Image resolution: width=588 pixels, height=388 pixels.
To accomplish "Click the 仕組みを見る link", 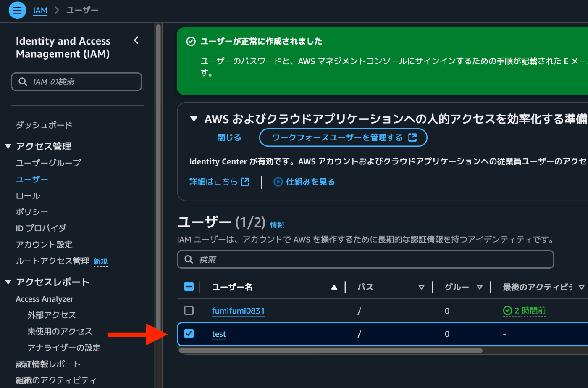I will [x=310, y=182].
